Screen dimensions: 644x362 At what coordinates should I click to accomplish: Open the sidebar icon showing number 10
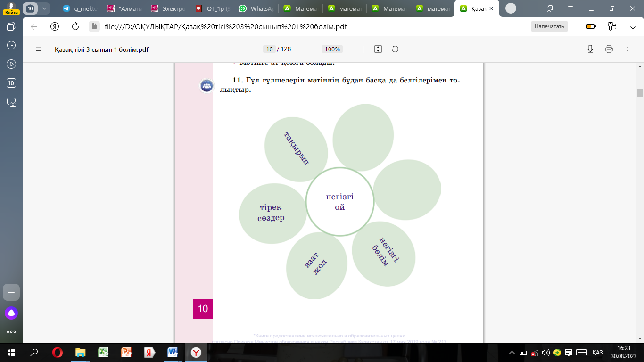pyautogui.click(x=11, y=83)
